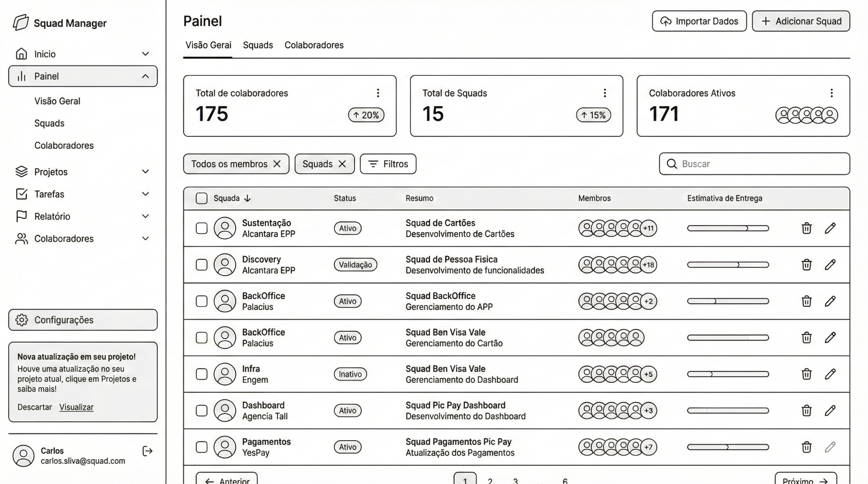This screenshot has height=484, width=868.
Task: Select the checkbox for BackOffice Palacius row
Action: tap(201, 301)
